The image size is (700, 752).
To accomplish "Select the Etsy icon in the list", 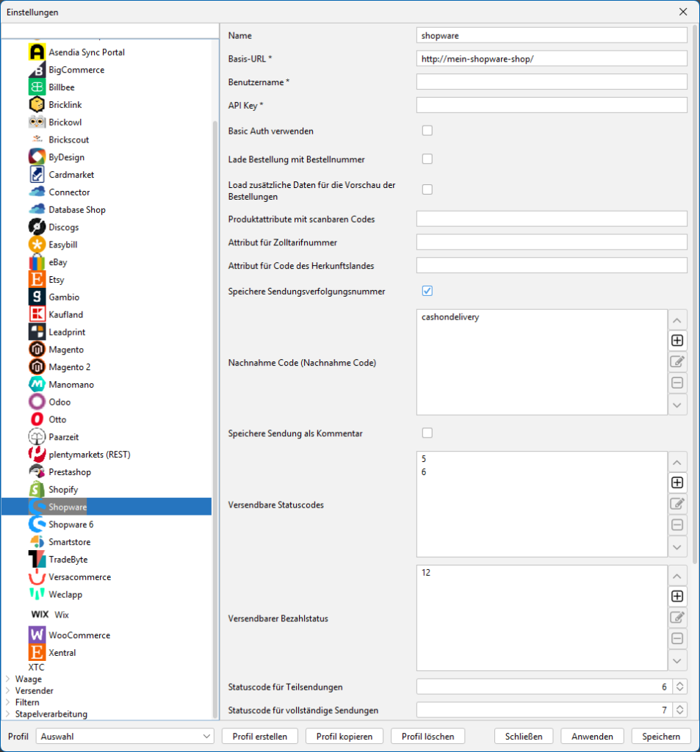I will 37,280.
